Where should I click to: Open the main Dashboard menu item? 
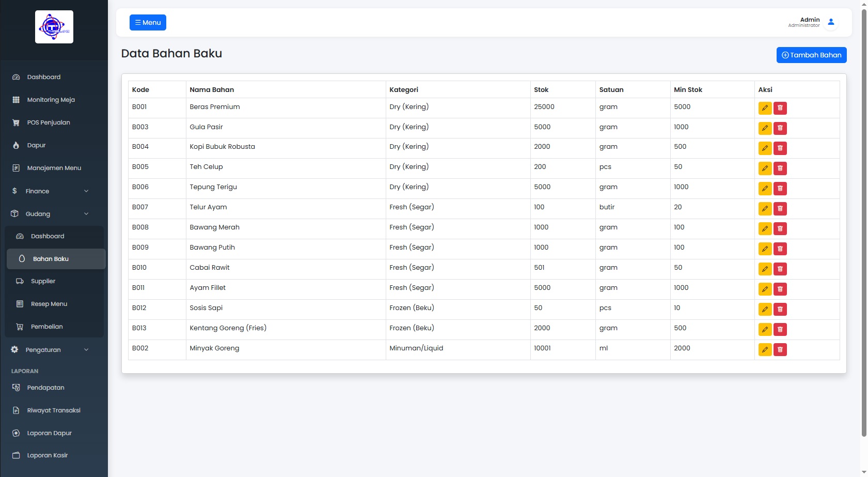click(x=54, y=77)
